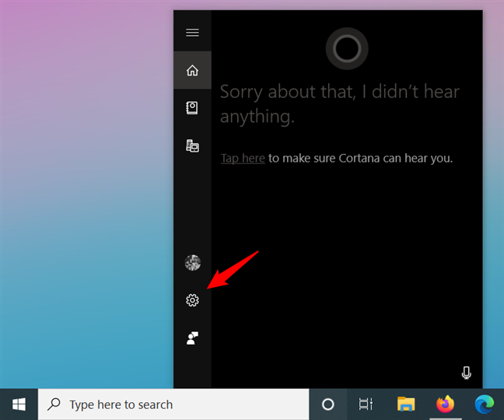The image size is (504, 420).
Task: Click the Cortana circle logo
Action: [347, 48]
